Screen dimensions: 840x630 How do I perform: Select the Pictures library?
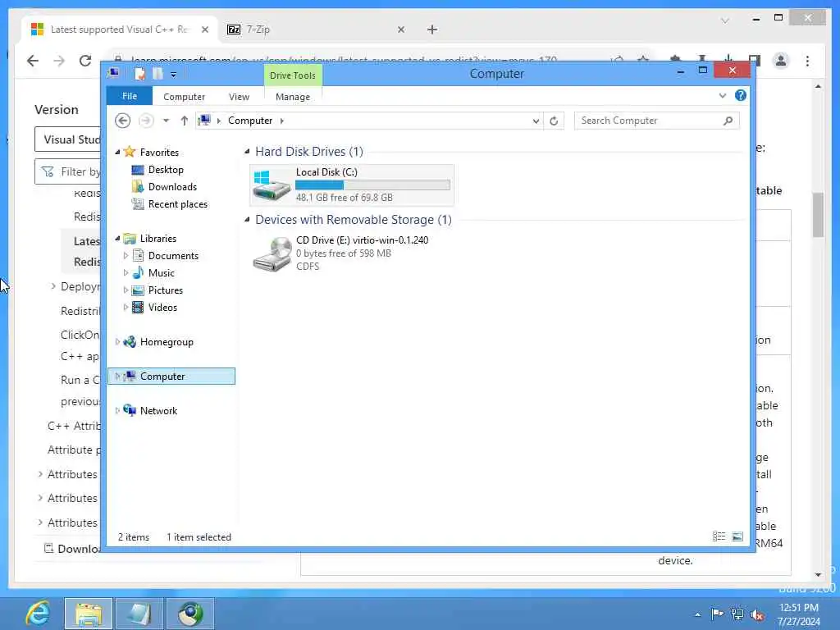click(165, 290)
